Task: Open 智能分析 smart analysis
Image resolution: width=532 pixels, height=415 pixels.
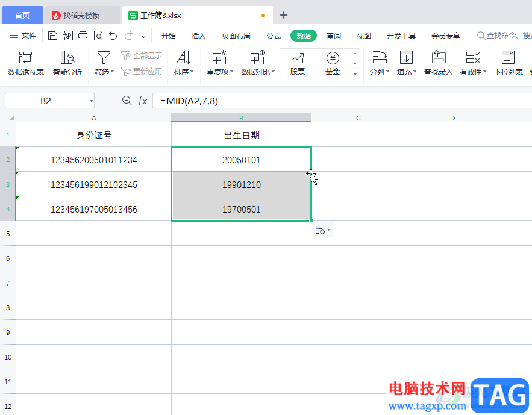Action: [67, 63]
